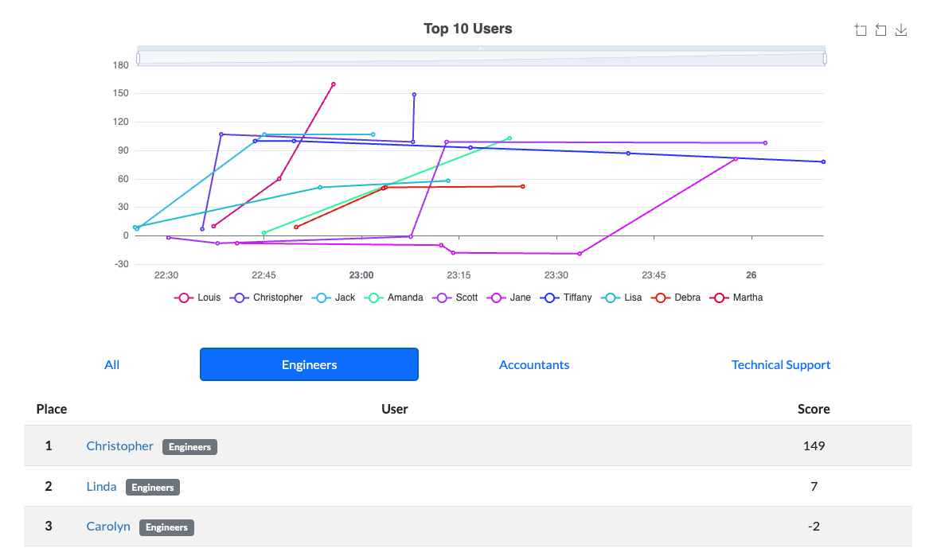This screenshot has width=937, height=560.
Task: Hide Jane line via legend
Action: (x=509, y=297)
